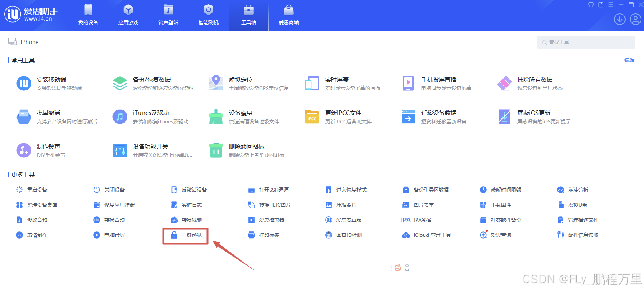Switch to 应用游戏 tab
The width and height of the screenshot is (644, 290).
coord(128,15)
